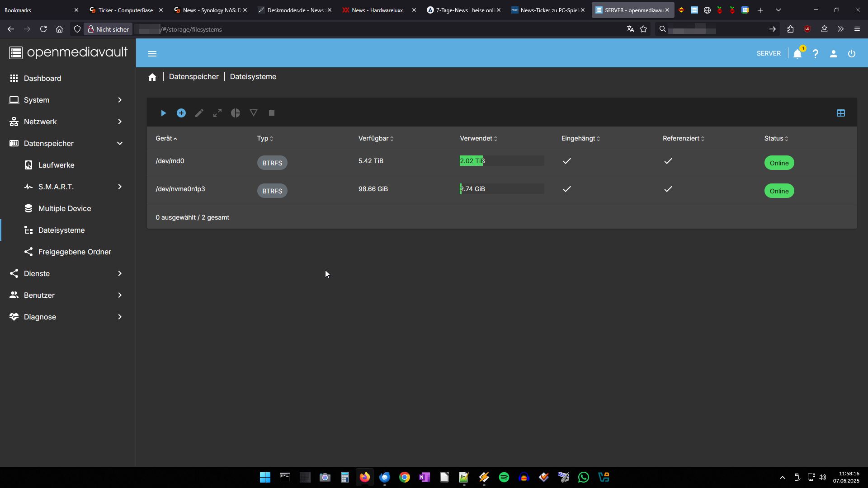Click the resize filesystem arrows icon
The width and height of the screenshot is (868, 488).
pyautogui.click(x=217, y=113)
